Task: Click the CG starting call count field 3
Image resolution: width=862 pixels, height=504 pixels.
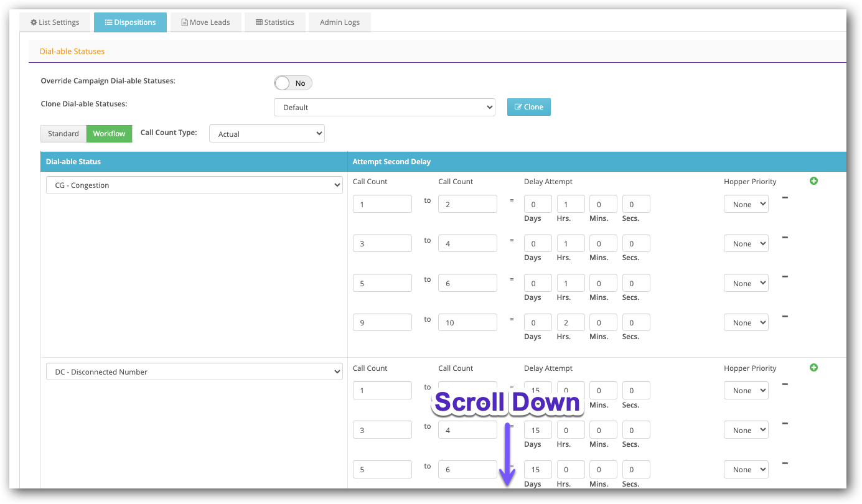Action: coord(382,243)
